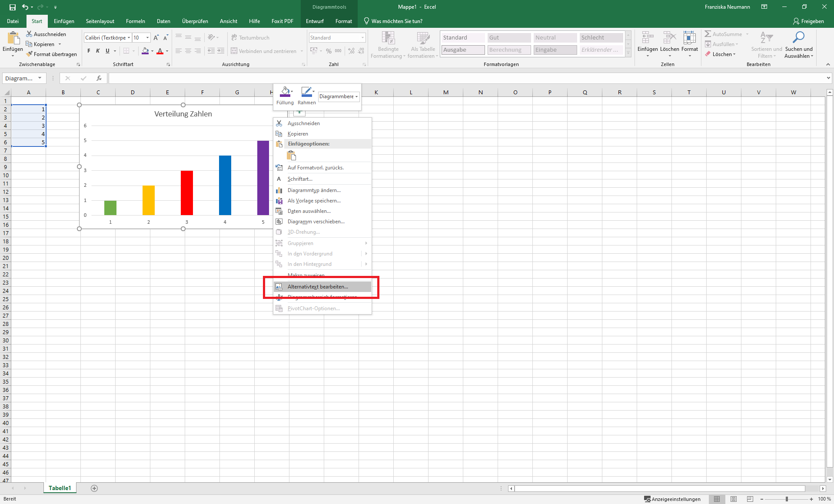Select Daten auswählen in the context menu

[x=309, y=211]
